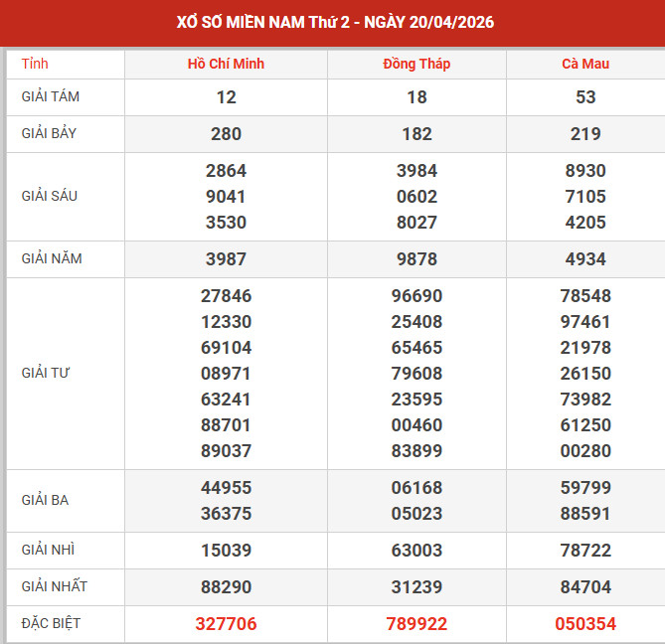Click special prize number 789922
Screen dimensions: 665x644
(x=416, y=623)
